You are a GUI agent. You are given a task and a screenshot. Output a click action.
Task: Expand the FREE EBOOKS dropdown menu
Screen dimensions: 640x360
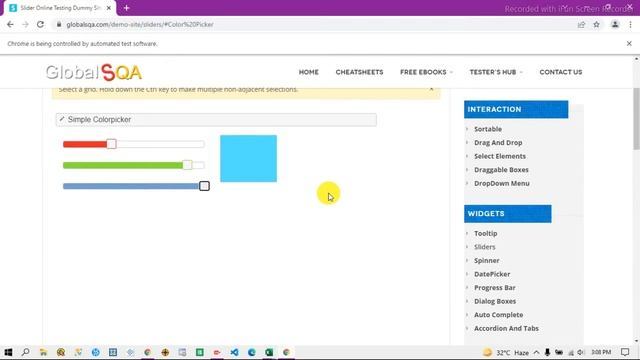tap(426, 72)
